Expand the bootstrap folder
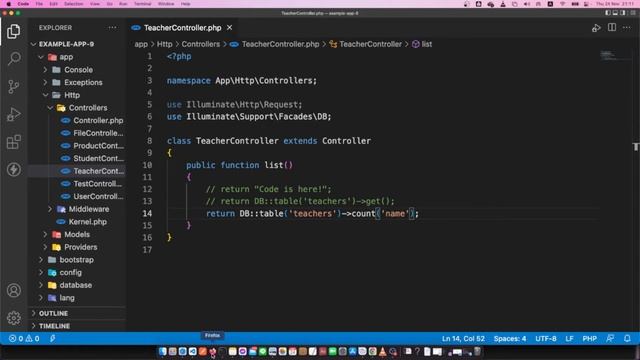Viewport: 640px width, 360px height. point(77,259)
